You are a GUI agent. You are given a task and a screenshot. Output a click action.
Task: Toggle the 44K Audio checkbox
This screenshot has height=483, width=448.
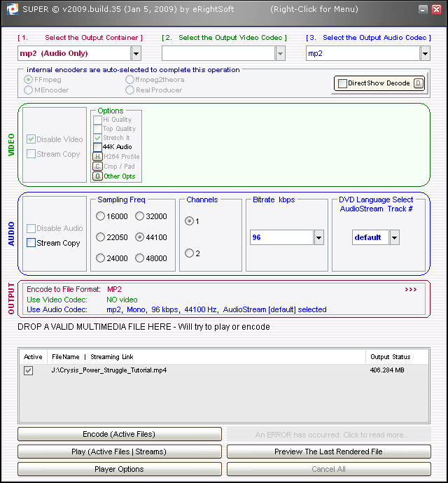tap(97, 147)
